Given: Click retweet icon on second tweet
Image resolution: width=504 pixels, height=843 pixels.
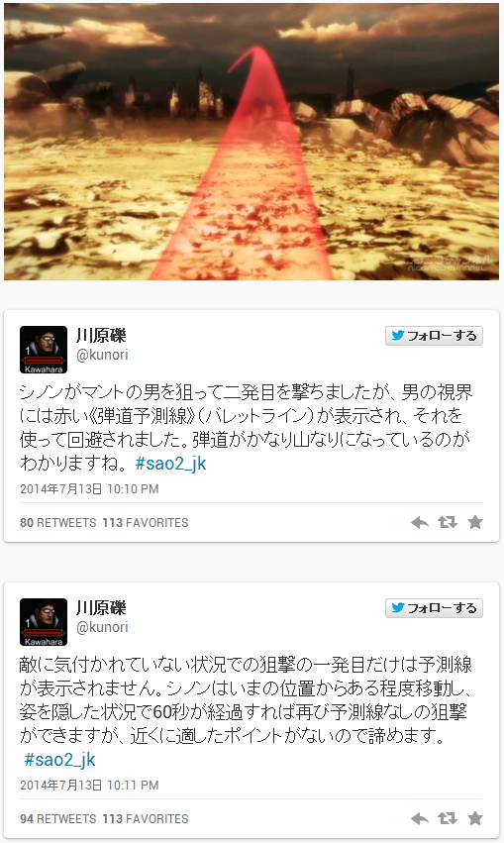Looking at the screenshot, I should [x=448, y=818].
